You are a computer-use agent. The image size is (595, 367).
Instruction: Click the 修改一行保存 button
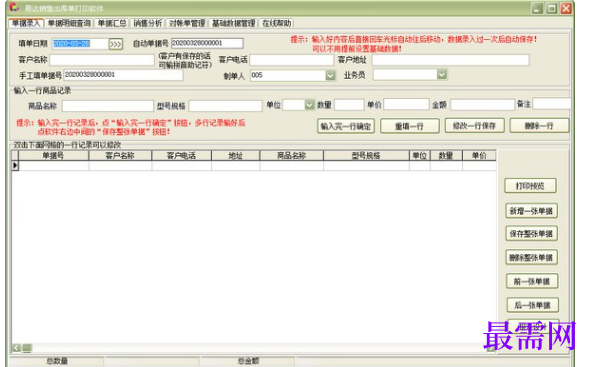474,126
